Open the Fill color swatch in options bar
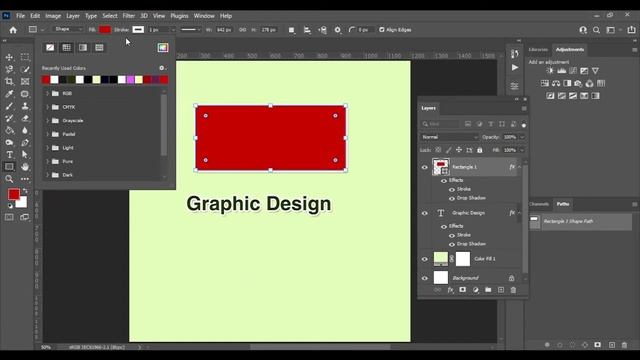640x360 pixels. tap(105, 30)
